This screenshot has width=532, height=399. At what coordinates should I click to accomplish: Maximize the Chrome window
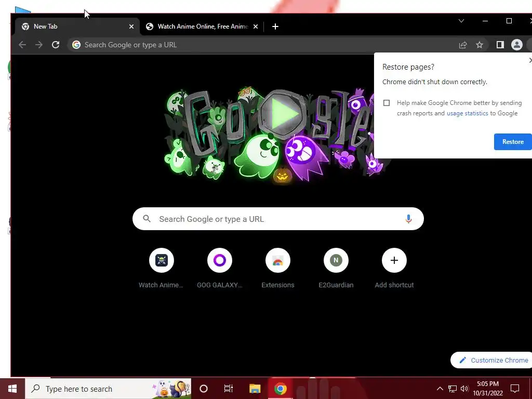click(x=509, y=21)
